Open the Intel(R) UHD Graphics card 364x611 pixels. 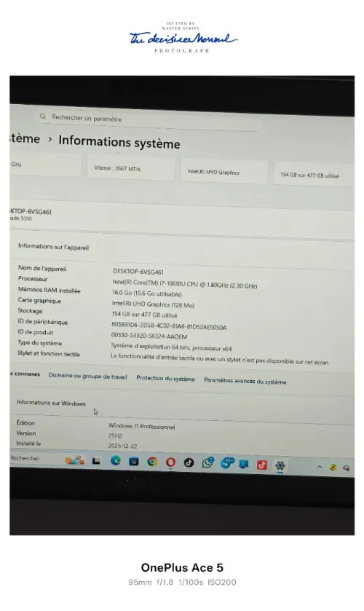(x=224, y=172)
